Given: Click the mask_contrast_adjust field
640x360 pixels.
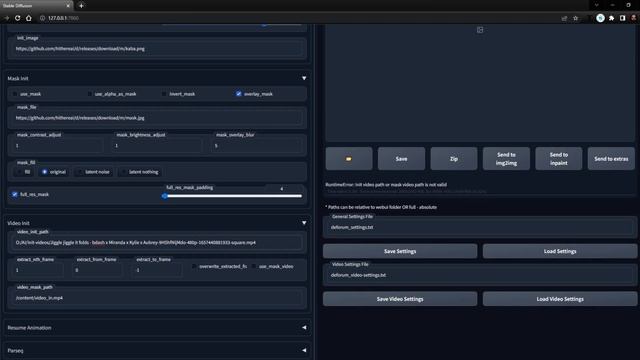Looking at the screenshot, I should point(57,145).
